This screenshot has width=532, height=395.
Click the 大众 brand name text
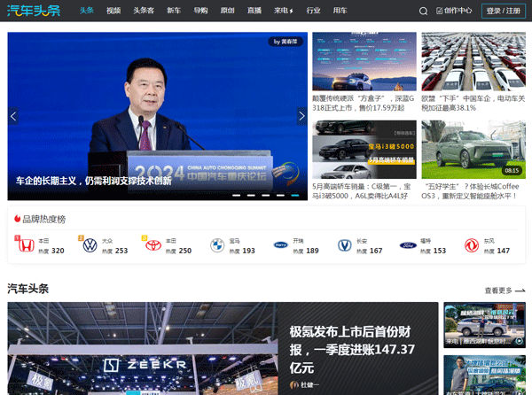click(107, 241)
